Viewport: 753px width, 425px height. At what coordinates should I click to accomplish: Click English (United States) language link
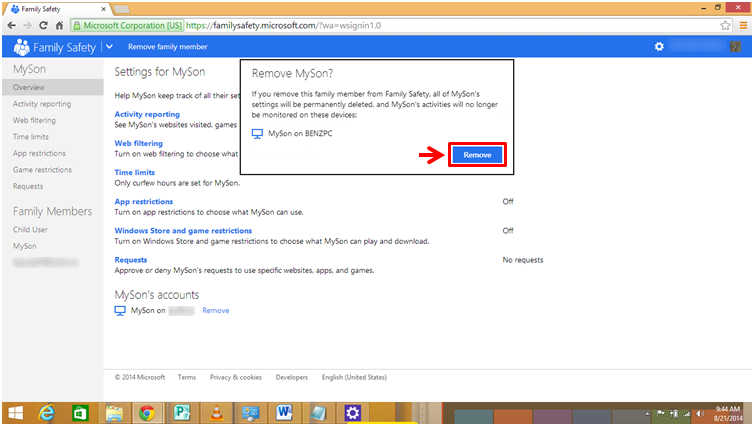pyautogui.click(x=354, y=377)
